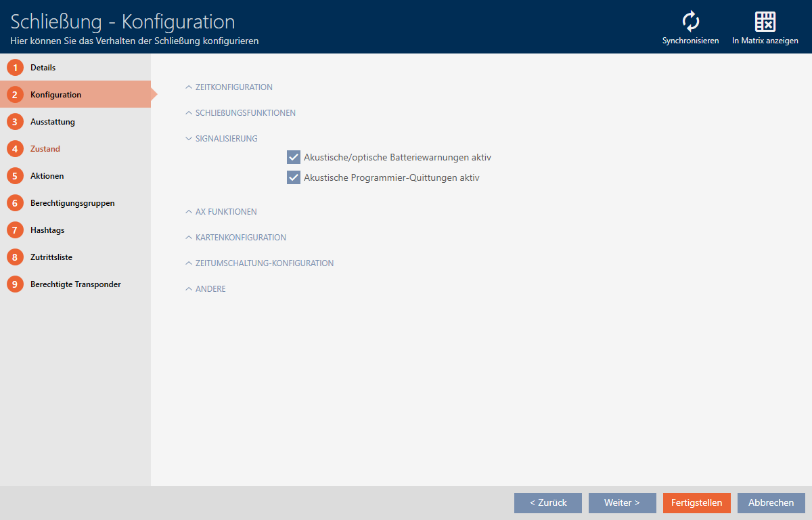Disable Akustische/optische Batteriewarnungen aktiv checkbox
The height and width of the screenshot is (520, 812).
point(294,157)
